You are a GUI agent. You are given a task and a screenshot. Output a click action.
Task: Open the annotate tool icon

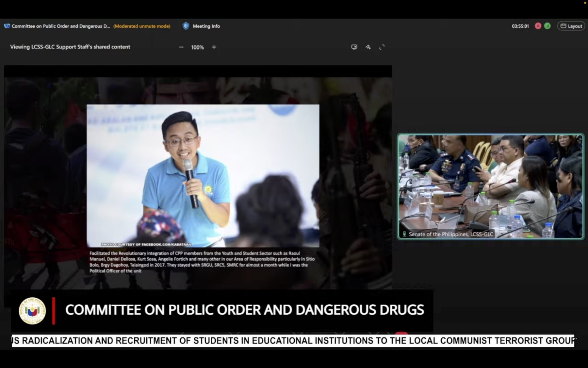pyautogui.click(x=368, y=47)
